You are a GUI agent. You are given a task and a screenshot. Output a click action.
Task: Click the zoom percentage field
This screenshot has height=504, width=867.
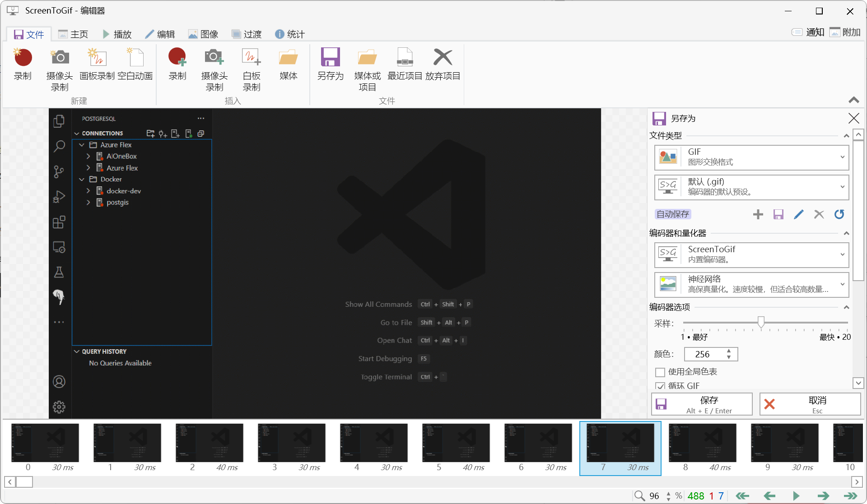(x=654, y=496)
